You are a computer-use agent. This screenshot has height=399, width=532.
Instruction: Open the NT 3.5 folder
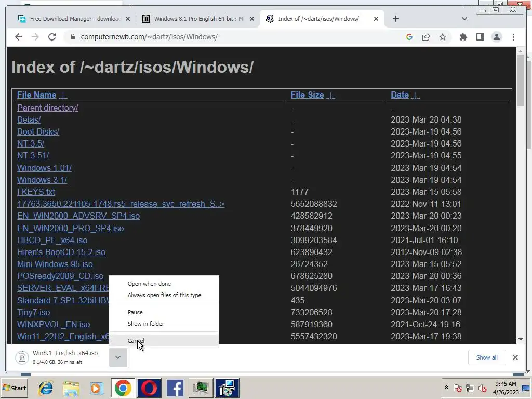point(31,143)
